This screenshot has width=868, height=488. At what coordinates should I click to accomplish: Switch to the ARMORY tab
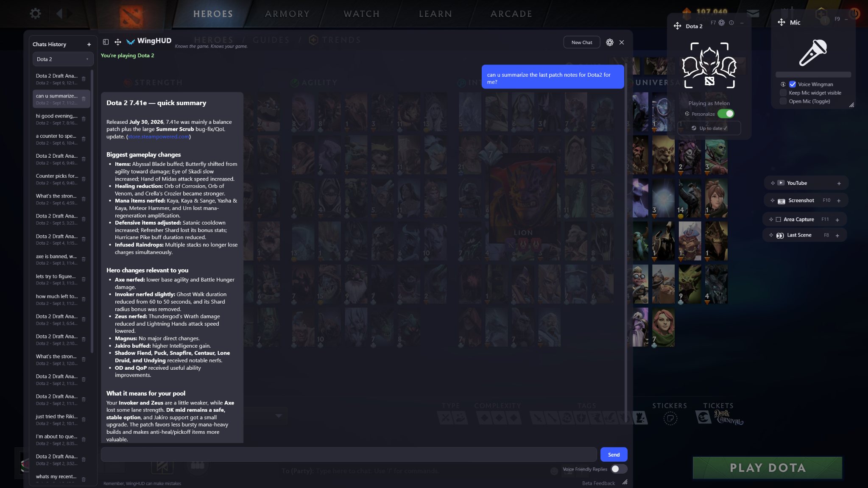pyautogui.click(x=287, y=14)
